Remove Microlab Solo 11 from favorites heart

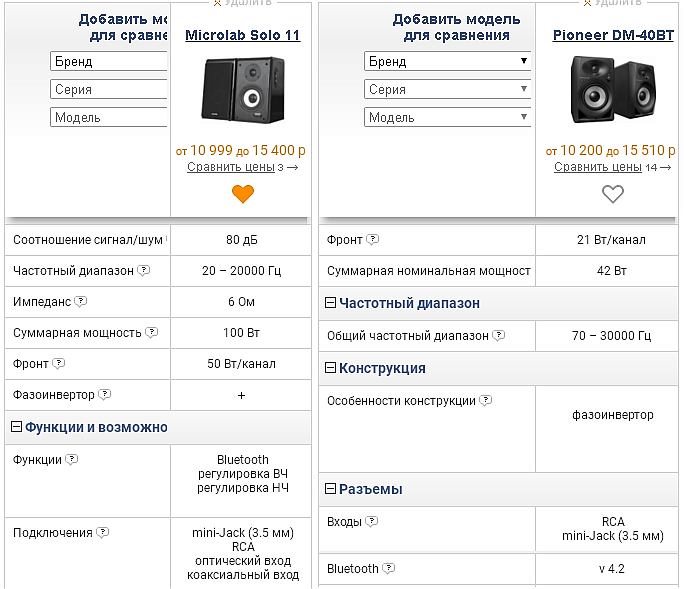[243, 194]
